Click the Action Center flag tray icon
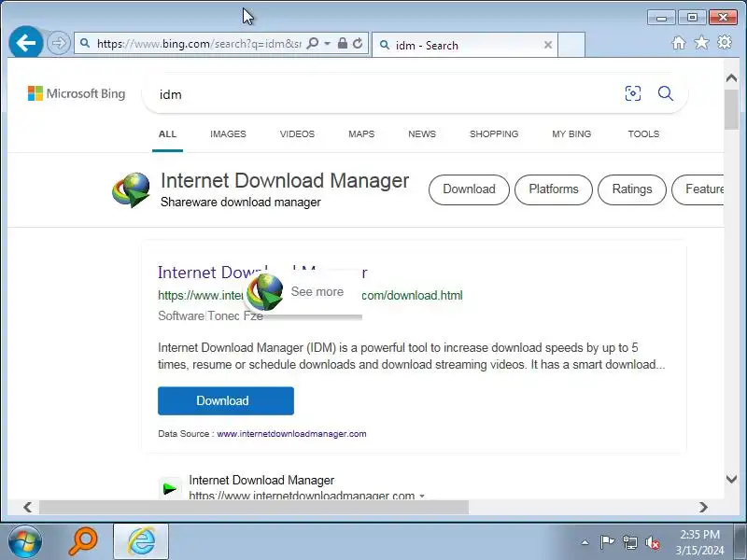Screen dimensions: 747x560 (607, 542)
